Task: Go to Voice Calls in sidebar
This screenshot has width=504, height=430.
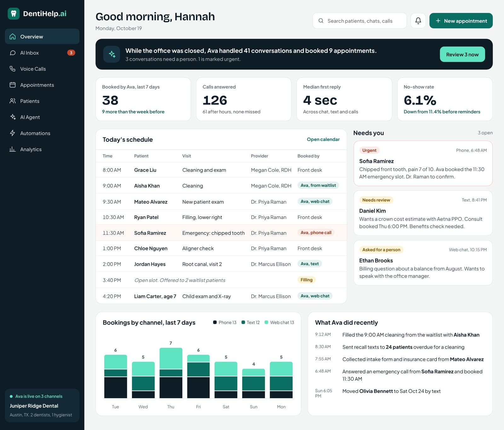Action: (42, 69)
